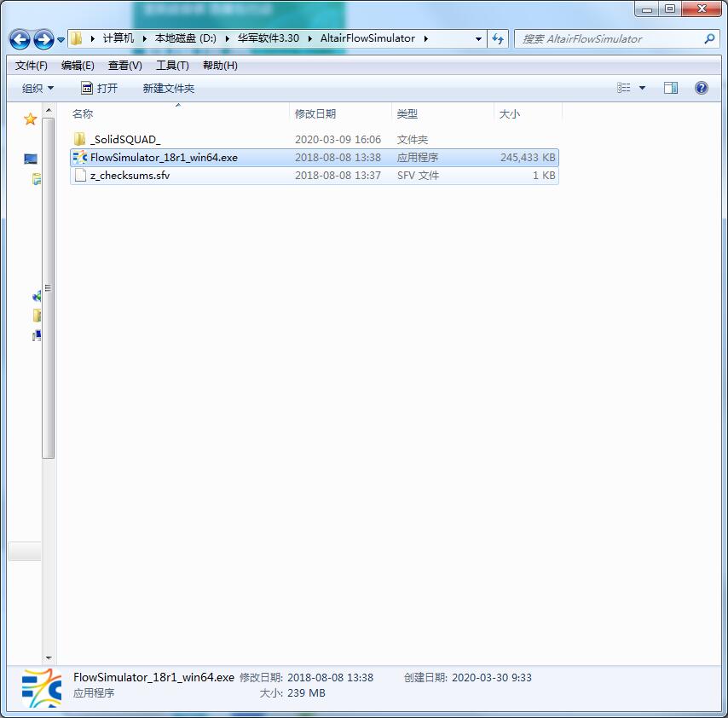
Task: Click 创建日期 value 2020-03-30 9:33
Action: pyautogui.click(x=492, y=678)
